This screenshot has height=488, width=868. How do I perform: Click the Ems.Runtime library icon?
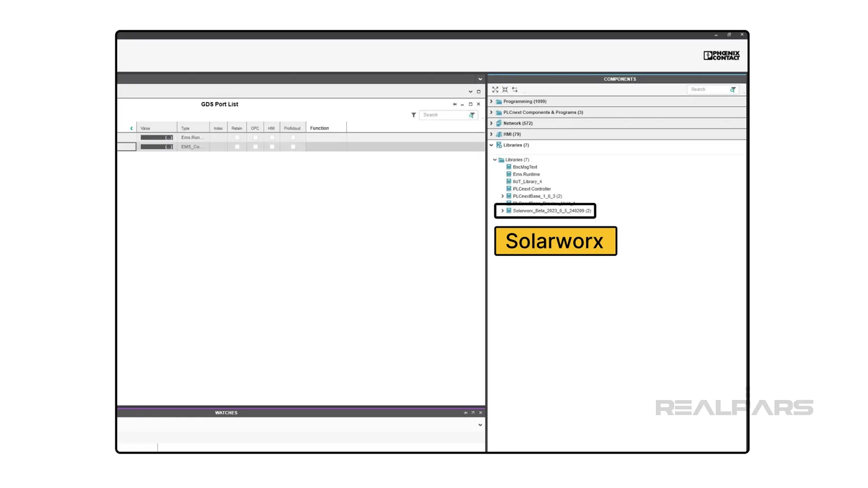[x=509, y=174]
